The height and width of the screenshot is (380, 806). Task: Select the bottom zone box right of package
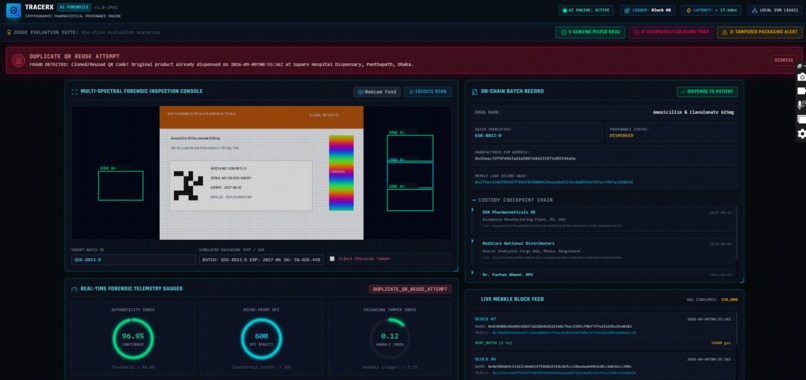tap(410, 200)
